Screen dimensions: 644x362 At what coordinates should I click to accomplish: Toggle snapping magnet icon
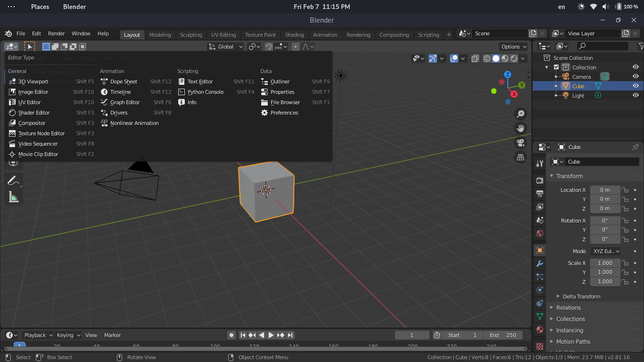(269, 47)
